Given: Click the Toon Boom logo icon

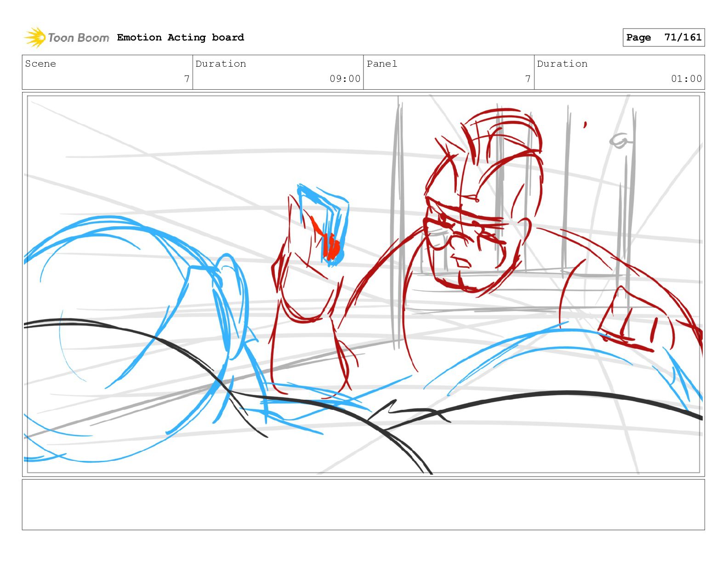Looking at the screenshot, I should (35, 37).
